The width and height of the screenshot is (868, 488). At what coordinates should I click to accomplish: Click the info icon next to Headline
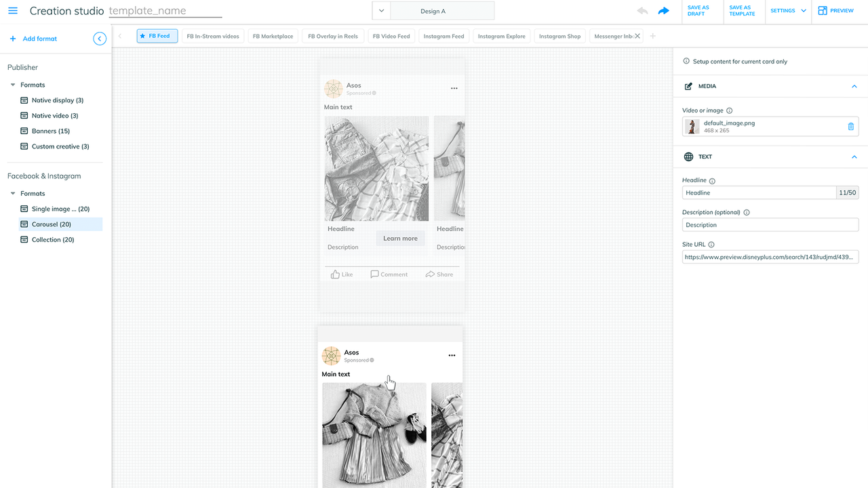tap(711, 180)
